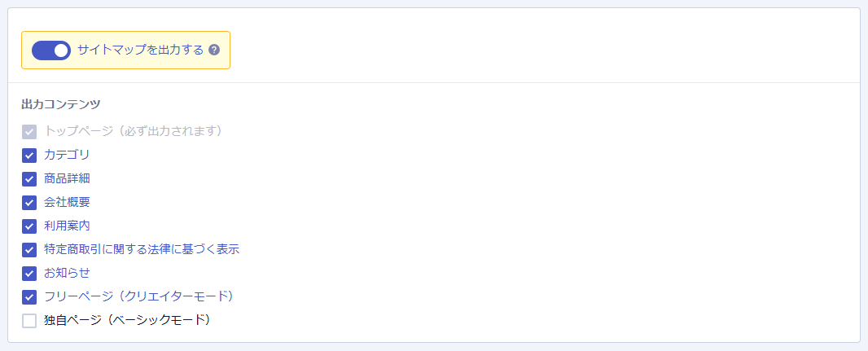Image resolution: width=868 pixels, height=351 pixels.
Task: Click the 特定商取引に関する法律に基づく表示 label text
Action: coord(141,249)
